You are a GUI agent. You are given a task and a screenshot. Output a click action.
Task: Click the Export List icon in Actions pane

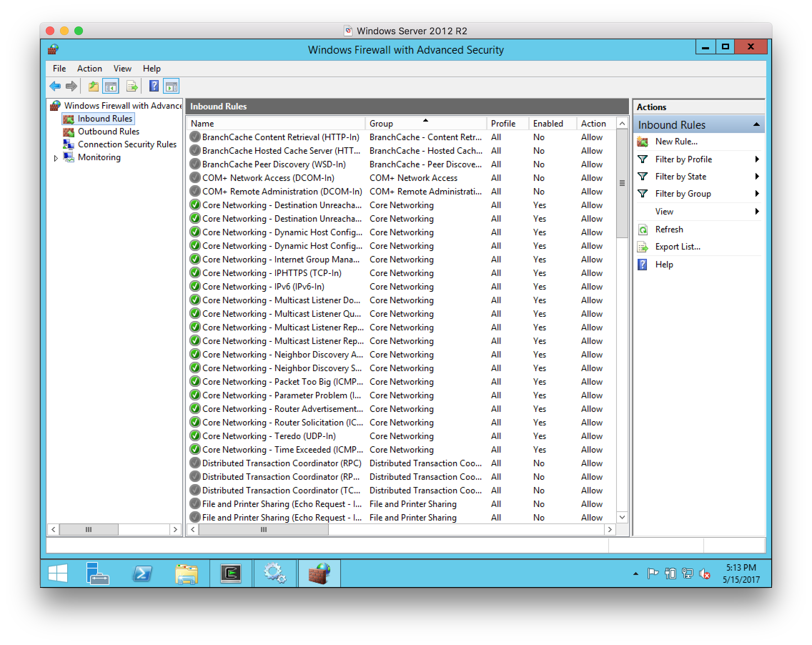pos(643,247)
